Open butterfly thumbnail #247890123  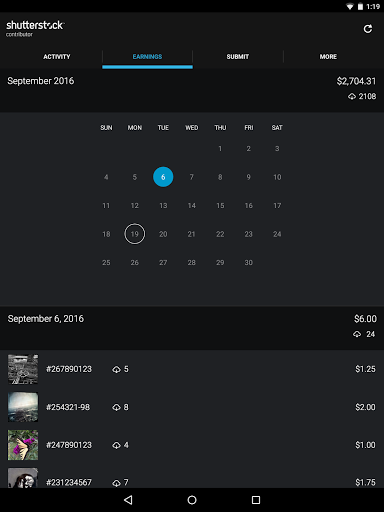[23, 445]
